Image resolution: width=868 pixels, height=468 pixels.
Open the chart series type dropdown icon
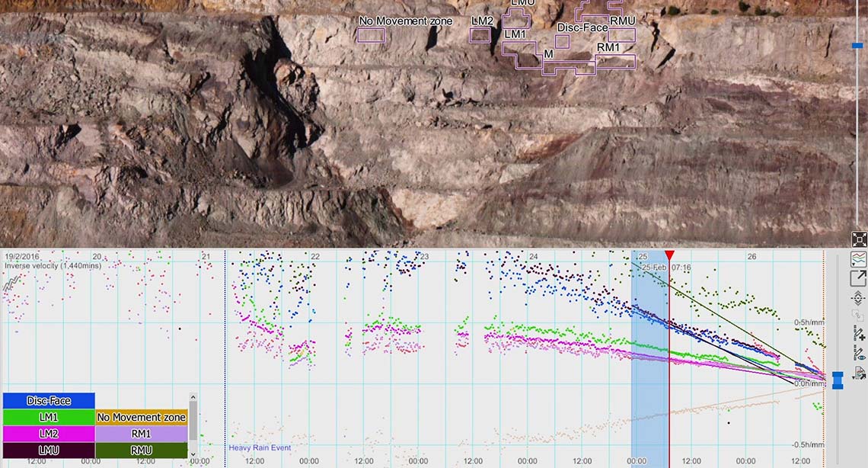[859, 258]
